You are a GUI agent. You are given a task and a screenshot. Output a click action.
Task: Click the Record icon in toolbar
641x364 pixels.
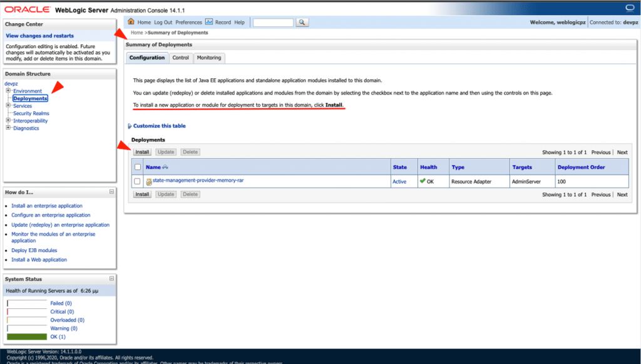[209, 22]
